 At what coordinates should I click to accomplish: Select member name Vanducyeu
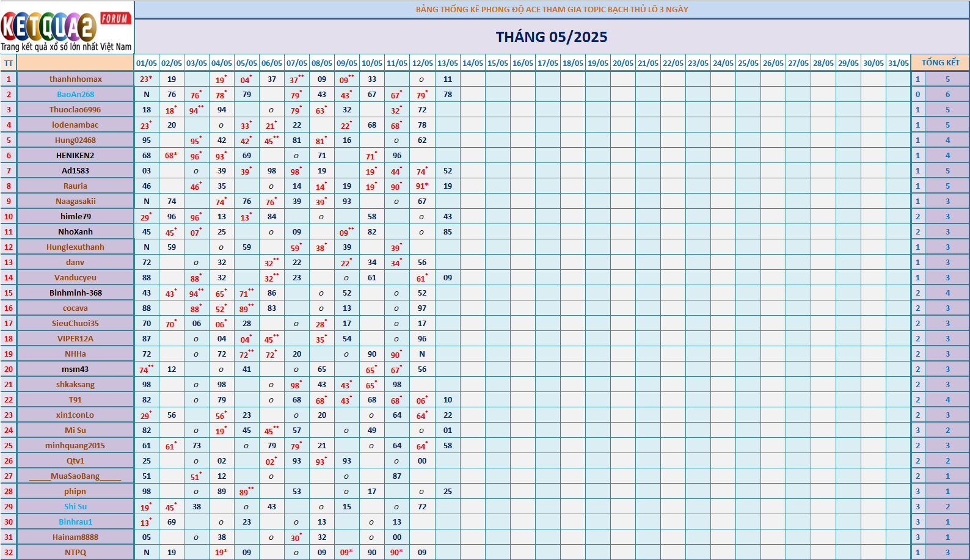point(75,277)
